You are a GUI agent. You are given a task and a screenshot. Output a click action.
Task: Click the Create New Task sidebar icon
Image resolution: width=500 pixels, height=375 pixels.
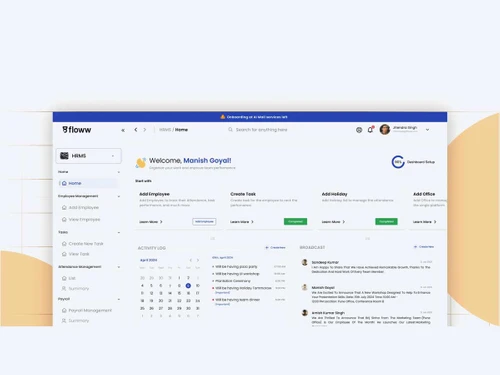(x=64, y=244)
